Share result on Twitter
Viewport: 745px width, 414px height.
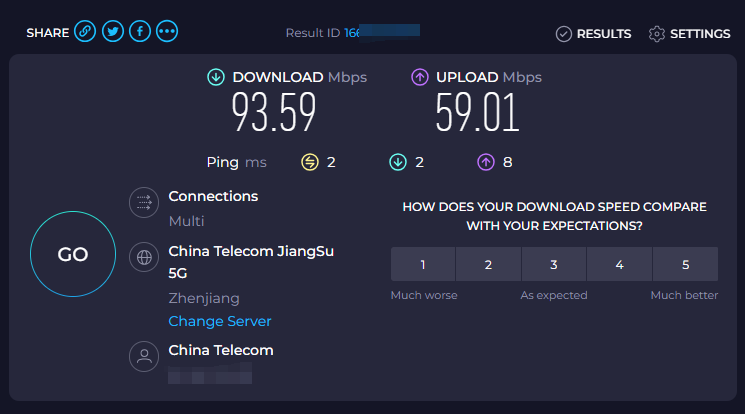(x=113, y=32)
